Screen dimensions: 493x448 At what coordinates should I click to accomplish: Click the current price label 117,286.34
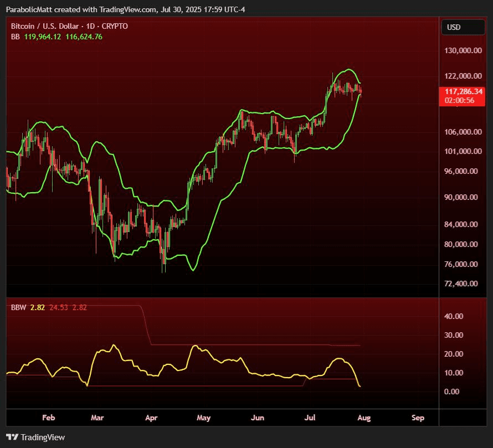[x=463, y=91]
